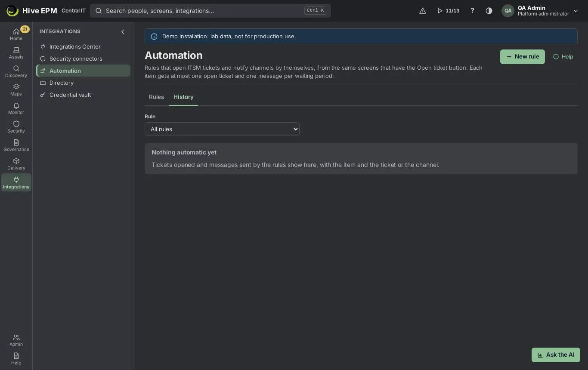Go to Assets in the left rail
This screenshot has width=588, height=370.
pyautogui.click(x=16, y=53)
